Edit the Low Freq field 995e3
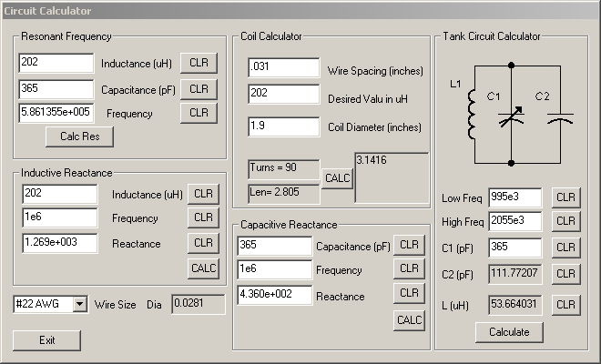Screen dimensions: 601x364 (515, 197)
